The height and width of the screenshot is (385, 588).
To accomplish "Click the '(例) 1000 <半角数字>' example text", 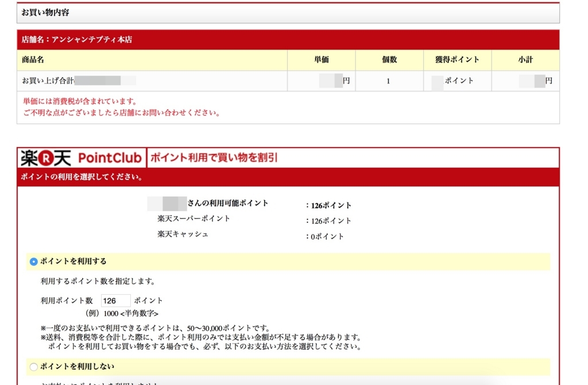I will [x=122, y=313].
